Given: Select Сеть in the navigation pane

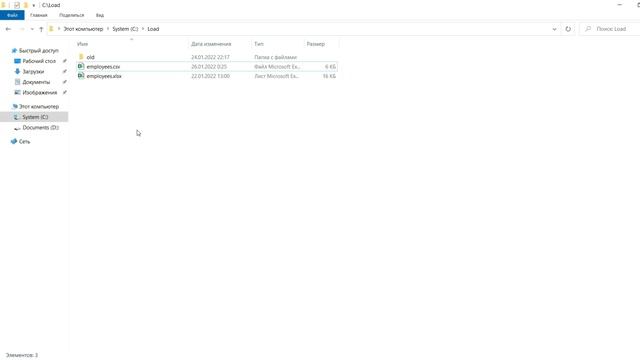Looking at the screenshot, I should (24, 142).
